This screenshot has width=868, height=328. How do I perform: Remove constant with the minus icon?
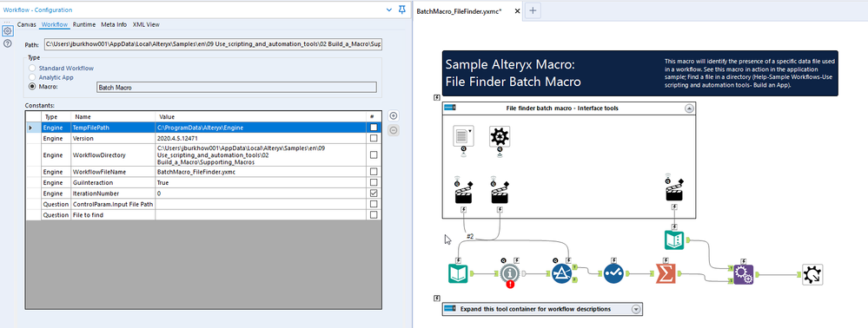pos(393,130)
